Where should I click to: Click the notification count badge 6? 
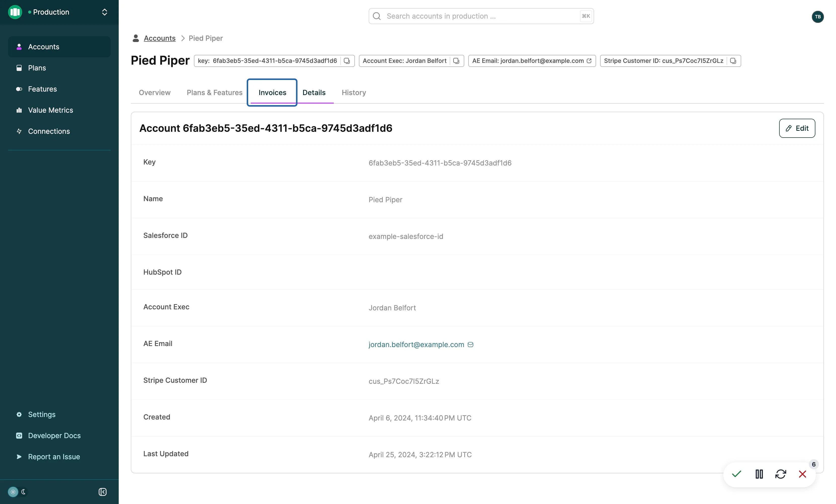(814, 464)
